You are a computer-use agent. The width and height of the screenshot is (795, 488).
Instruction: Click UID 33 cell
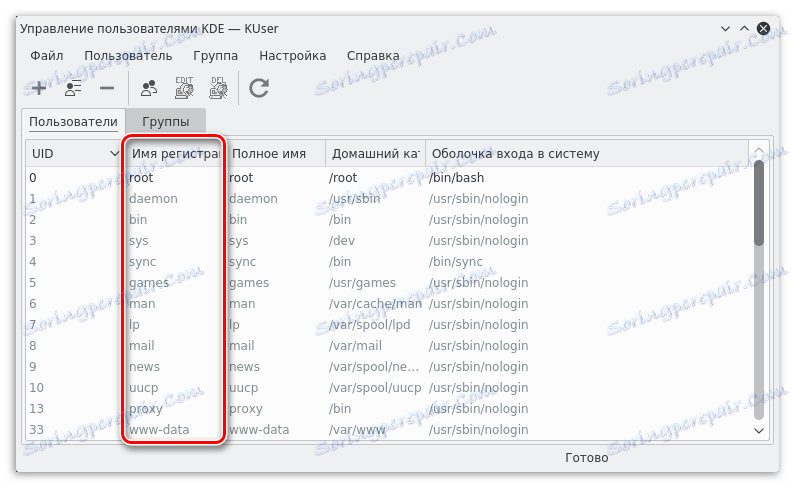(x=74, y=429)
